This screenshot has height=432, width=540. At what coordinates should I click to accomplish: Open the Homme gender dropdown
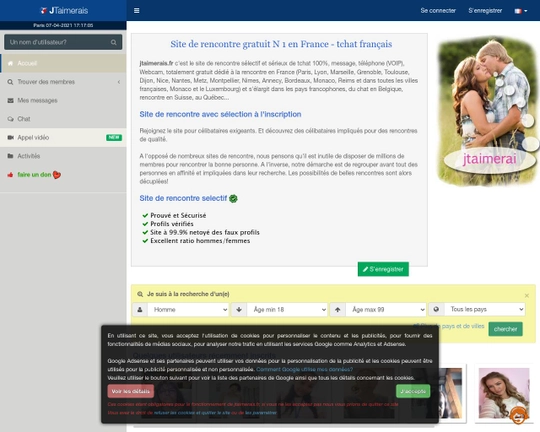tap(188, 309)
